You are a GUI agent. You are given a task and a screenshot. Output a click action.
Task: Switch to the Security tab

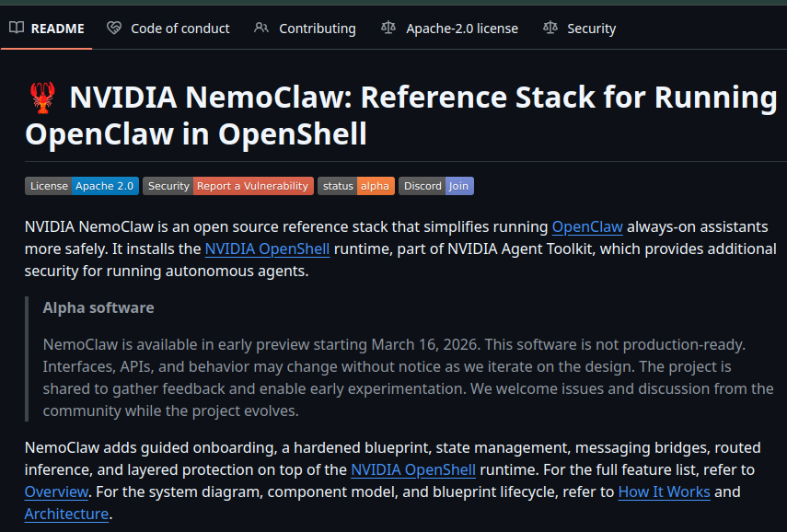coord(591,29)
